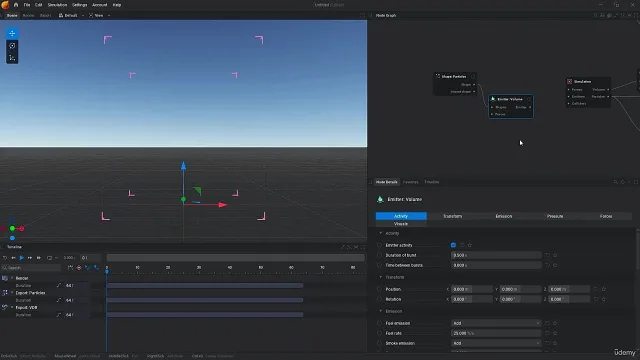
Task: Click the Emitter Volume node in graph
Action: 511,107
